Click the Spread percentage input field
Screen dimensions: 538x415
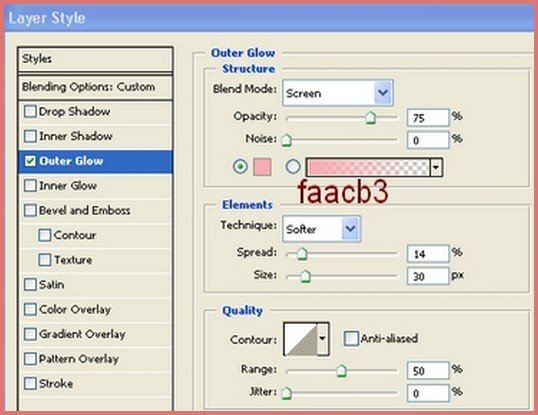point(428,254)
